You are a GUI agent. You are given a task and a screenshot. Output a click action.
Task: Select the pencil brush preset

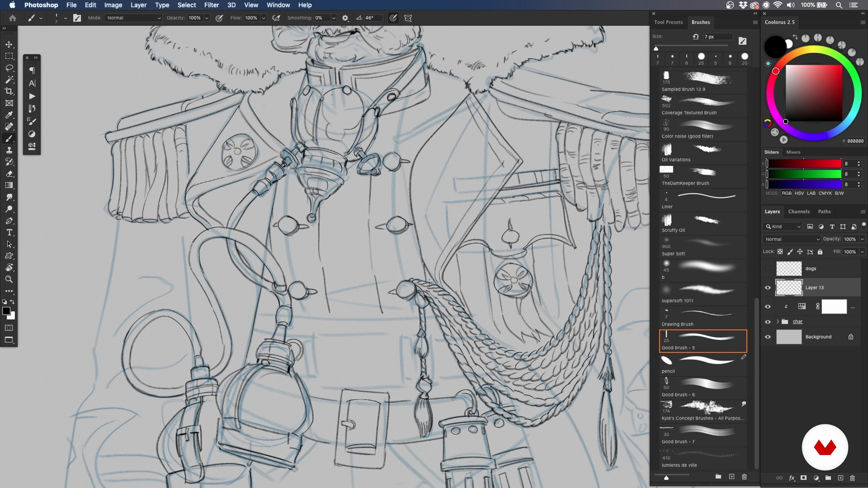tap(703, 365)
